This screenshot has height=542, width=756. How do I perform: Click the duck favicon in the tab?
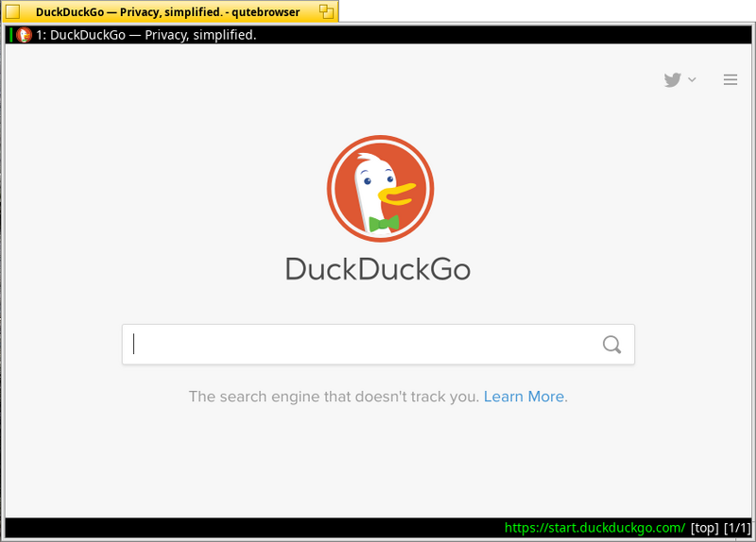coord(24,35)
